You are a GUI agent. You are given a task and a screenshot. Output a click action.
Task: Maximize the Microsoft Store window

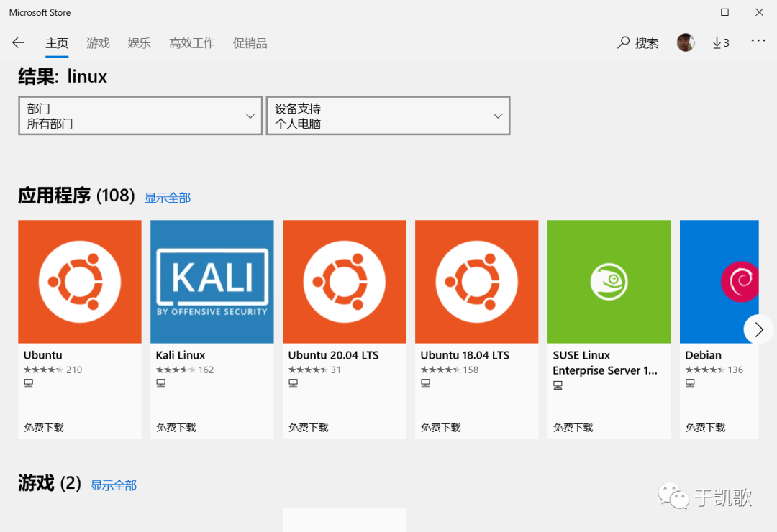pyautogui.click(x=724, y=12)
